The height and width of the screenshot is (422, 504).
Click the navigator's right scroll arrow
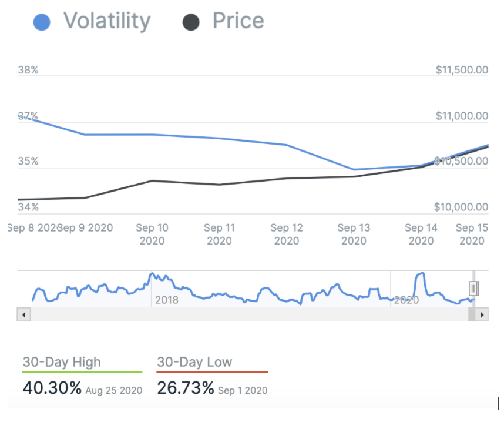tap(482, 315)
